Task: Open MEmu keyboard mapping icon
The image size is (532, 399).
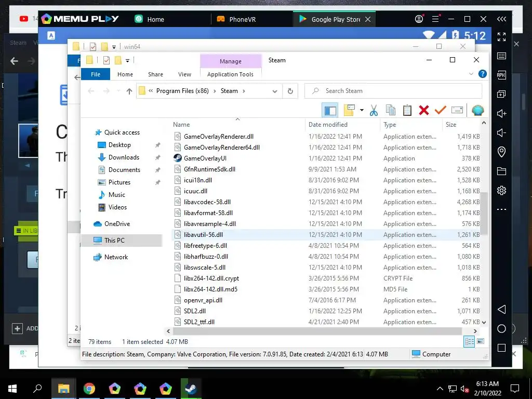Action: coord(501,56)
